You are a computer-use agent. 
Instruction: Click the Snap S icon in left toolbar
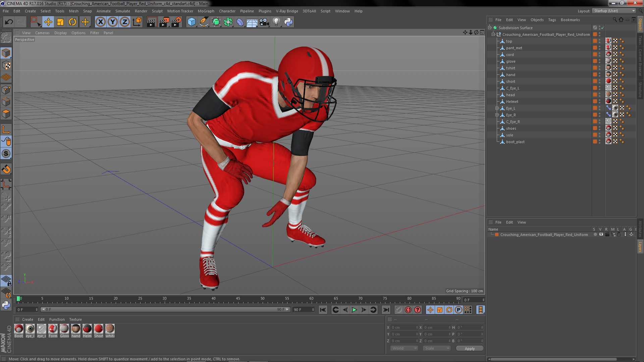pyautogui.click(x=6, y=154)
